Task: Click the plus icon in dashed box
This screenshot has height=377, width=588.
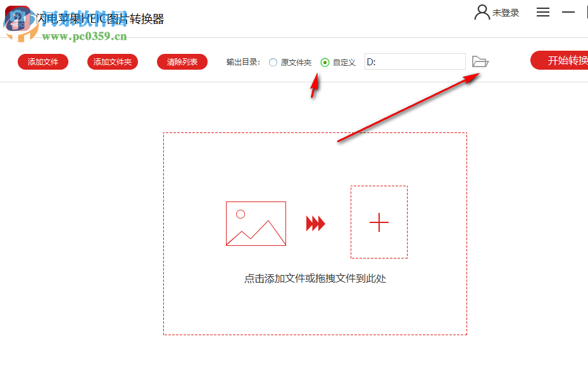Action: point(378,222)
